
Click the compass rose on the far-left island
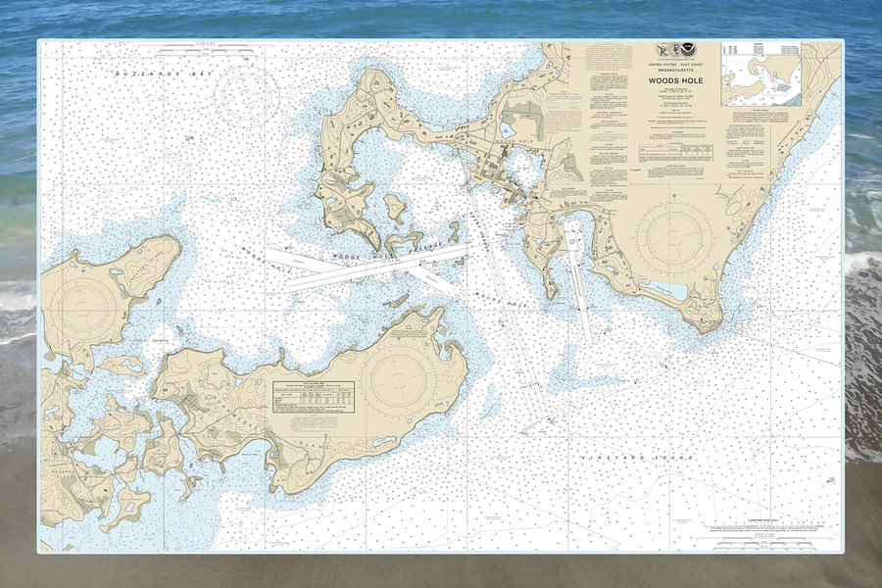(78, 299)
